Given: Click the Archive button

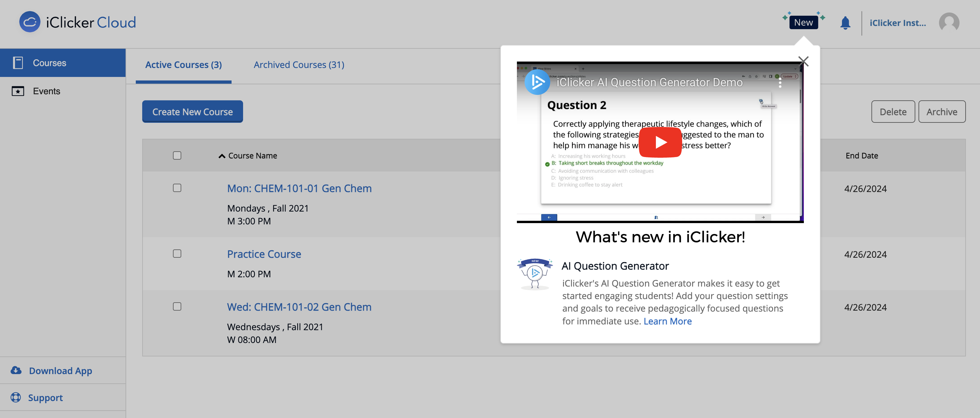Looking at the screenshot, I should pyautogui.click(x=942, y=112).
